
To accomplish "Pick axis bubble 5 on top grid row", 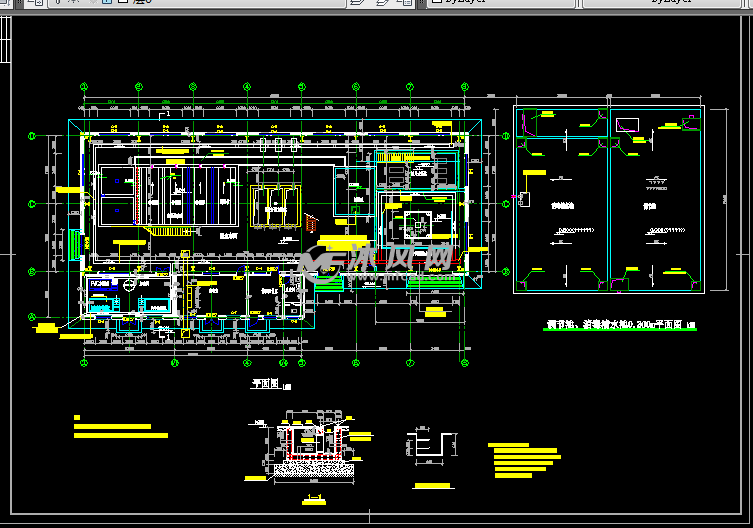I will click(302, 87).
